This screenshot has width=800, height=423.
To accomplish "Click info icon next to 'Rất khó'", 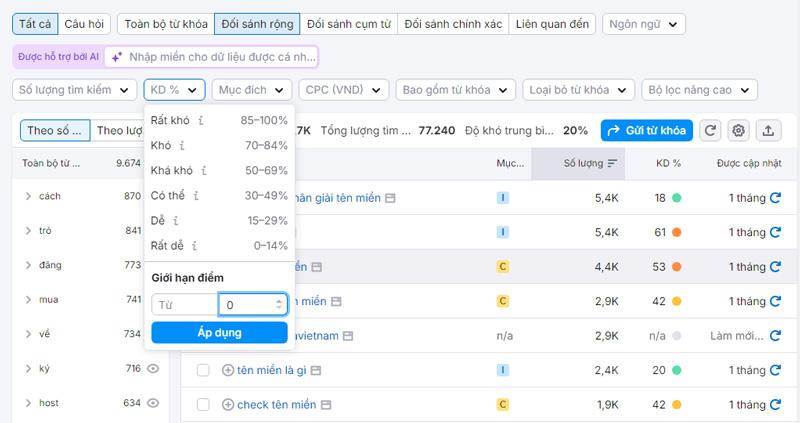I will point(201,120).
